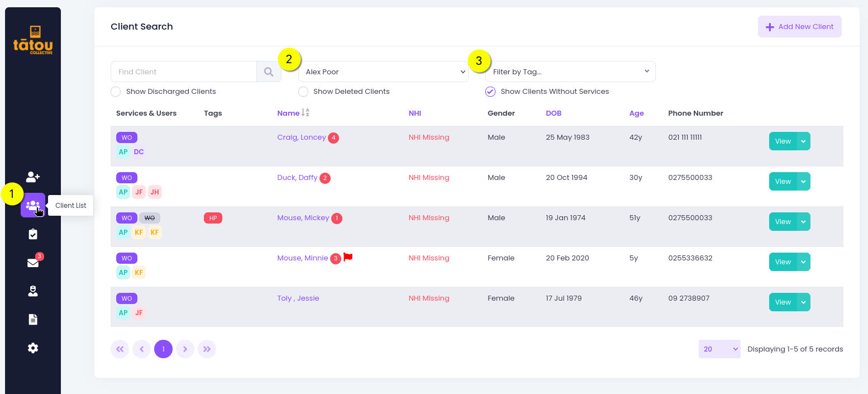Expand the View arrow for Craig, Loncey
Image resolution: width=868 pixels, height=394 pixels.
804,141
